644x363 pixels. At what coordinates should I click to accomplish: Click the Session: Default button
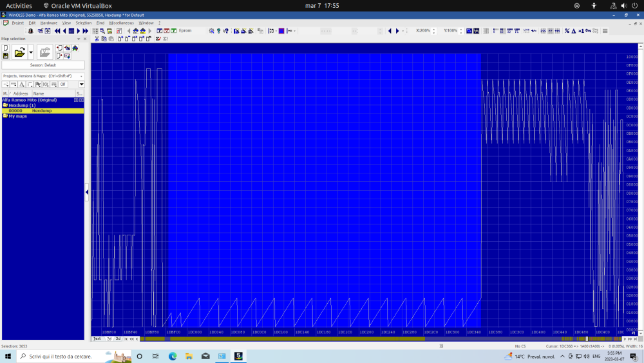[x=43, y=65]
